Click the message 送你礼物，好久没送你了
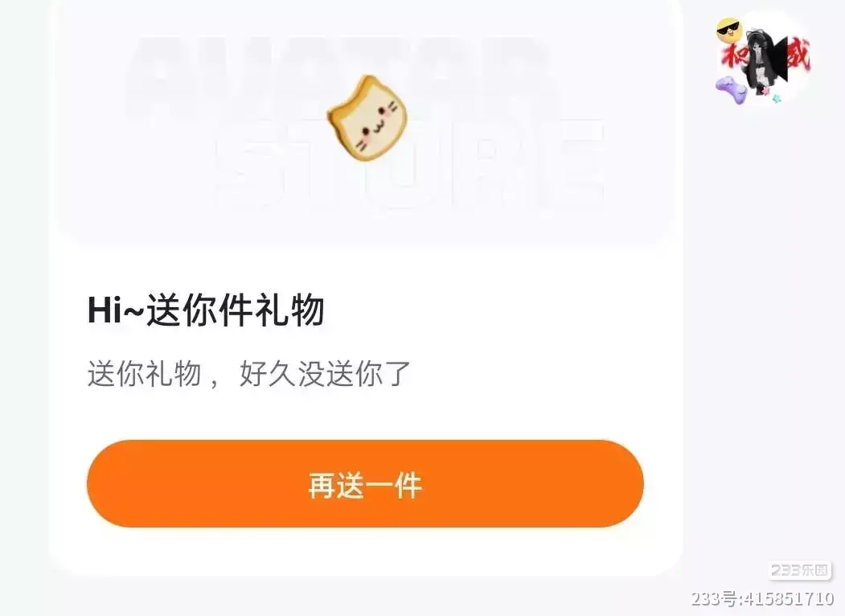Image resolution: width=845 pixels, height=616 pixels. (x=249, y=373)
